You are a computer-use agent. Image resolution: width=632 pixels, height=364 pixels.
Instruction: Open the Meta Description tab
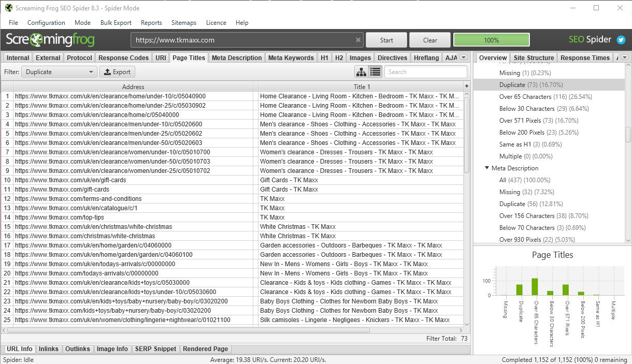coord(237,57)
